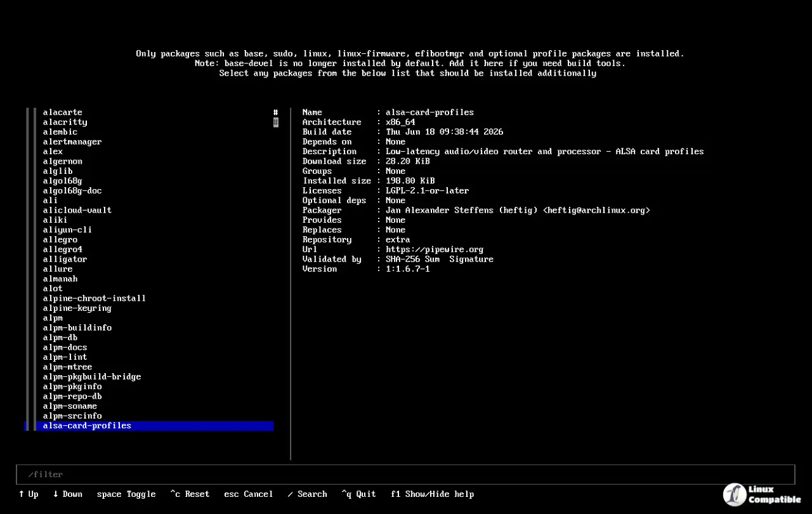
Task: Click the Validated by SHA-256 Sum value
Action: [413, 260]
